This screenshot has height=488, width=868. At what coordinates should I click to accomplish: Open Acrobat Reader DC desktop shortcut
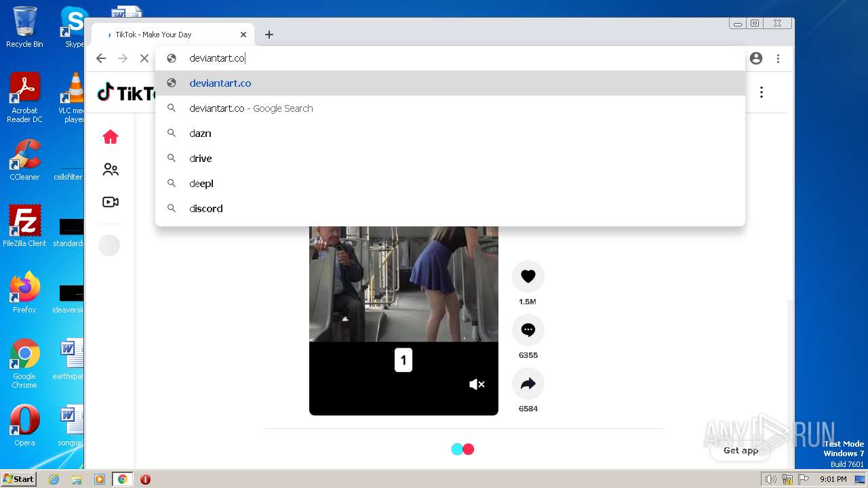tap(24, 98)
